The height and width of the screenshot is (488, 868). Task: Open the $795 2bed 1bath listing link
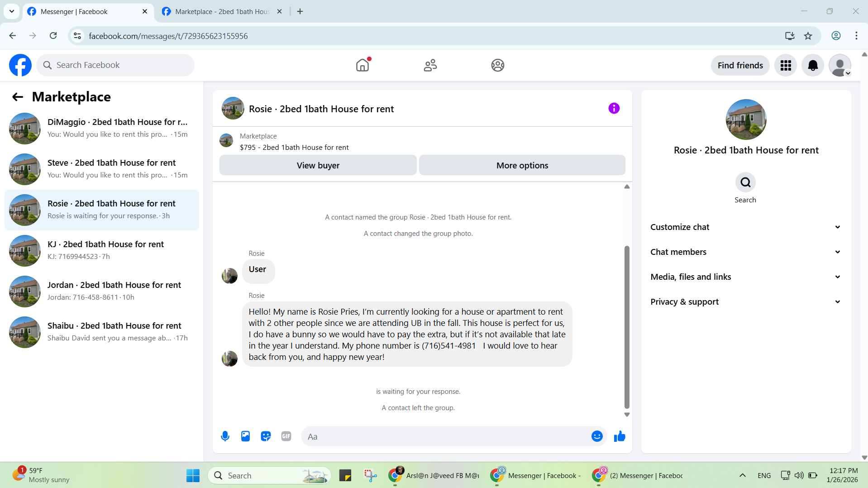pyautogui.click(x=294, y=148)
